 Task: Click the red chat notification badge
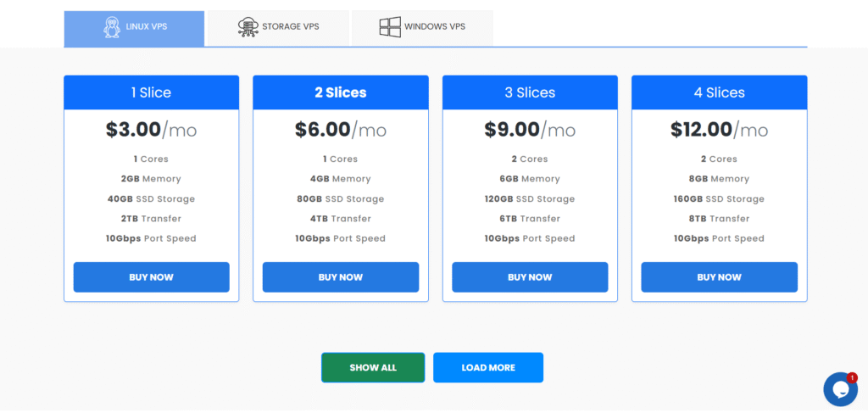point(852,377)
